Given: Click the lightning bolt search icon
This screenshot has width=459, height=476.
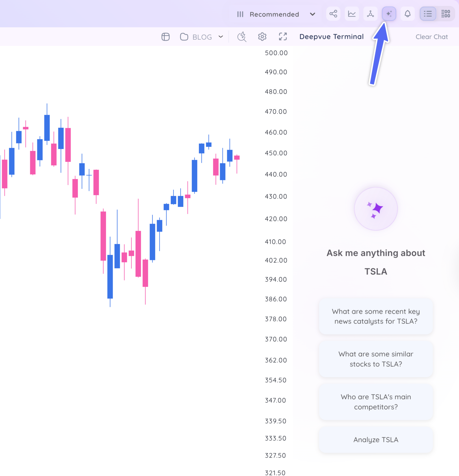Looking at the screenshot, I should pyautogui.click(x=242, y=37).
